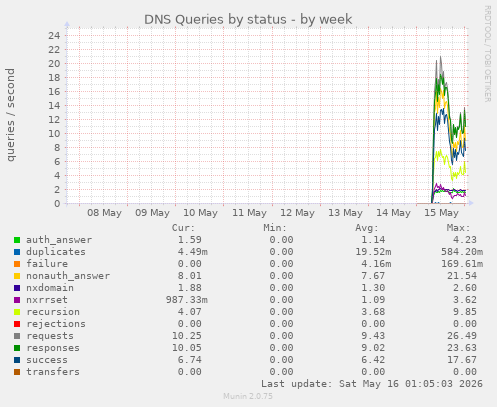Click the failure max value 169.61m

tap(462, 264)
